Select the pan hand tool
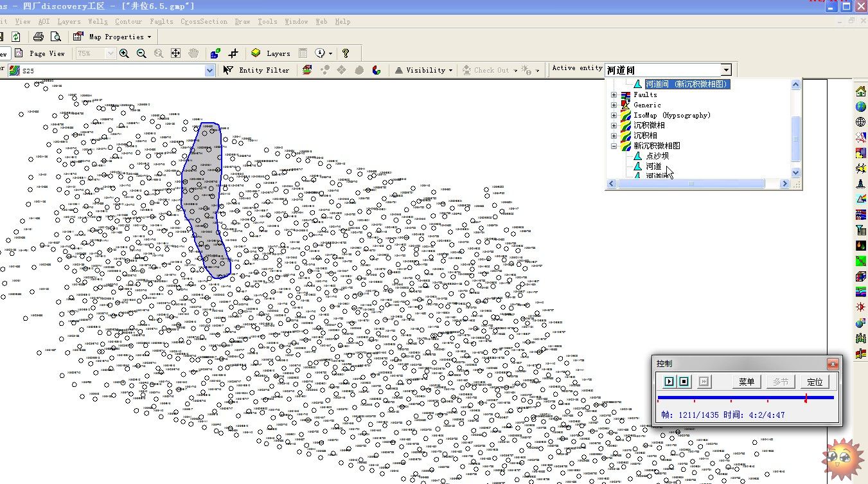 tap(193, 53)
